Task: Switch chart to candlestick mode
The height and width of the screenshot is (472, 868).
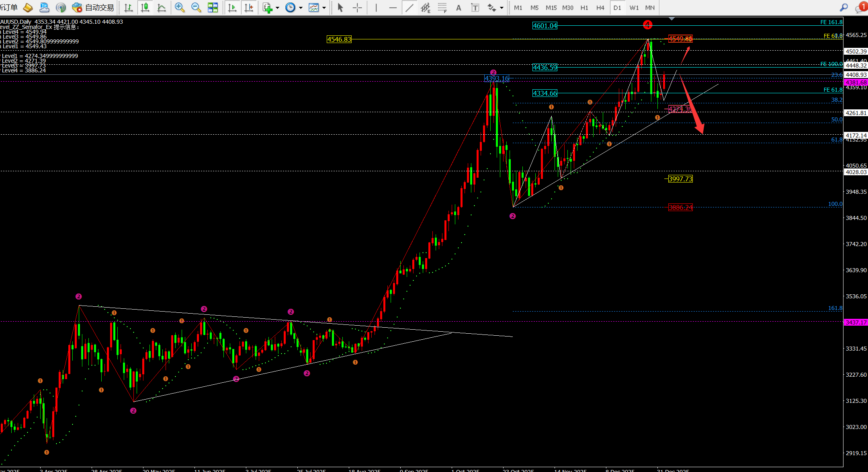Action: [145, 8]
